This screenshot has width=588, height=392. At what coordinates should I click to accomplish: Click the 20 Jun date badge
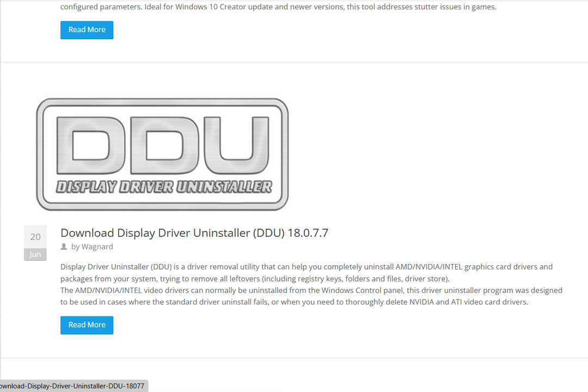(x=35, y=243)
